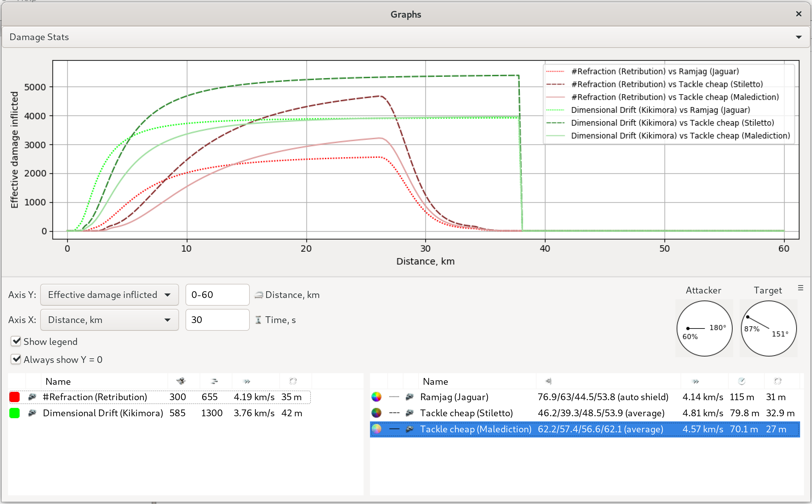Click the time input field showing 30

tap(217, 320)
